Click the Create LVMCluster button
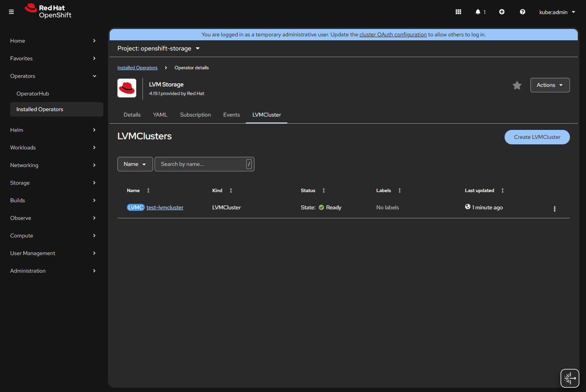This screenshot has width=586, height=392. coord(537,137)
